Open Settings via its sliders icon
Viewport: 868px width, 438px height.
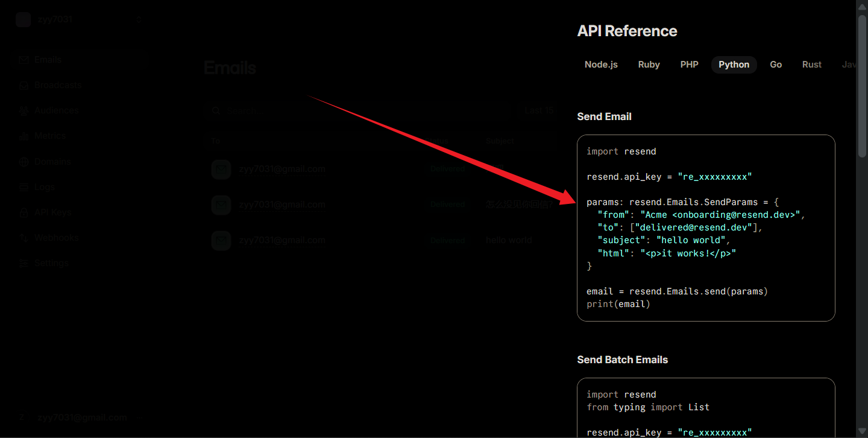[x=24, y=263]
